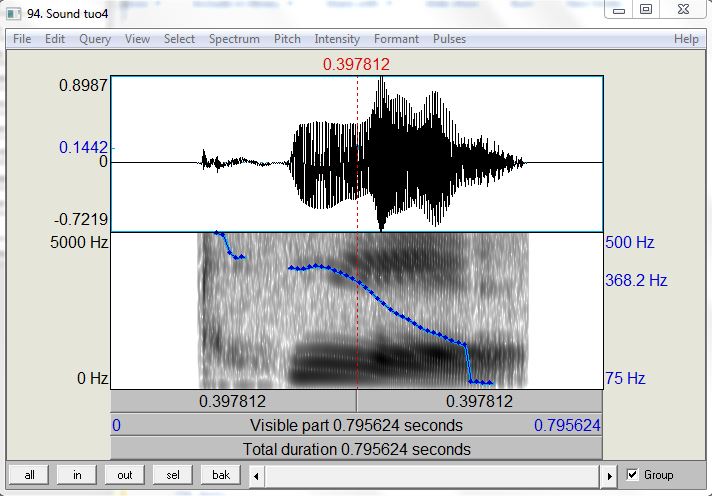Screen dimensions: 712x496
Task: Open the File menu
Action: point(22,39)
